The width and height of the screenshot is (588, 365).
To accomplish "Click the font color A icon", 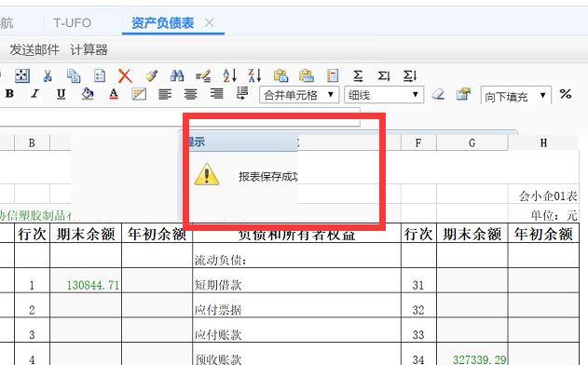I will (114, 94).
